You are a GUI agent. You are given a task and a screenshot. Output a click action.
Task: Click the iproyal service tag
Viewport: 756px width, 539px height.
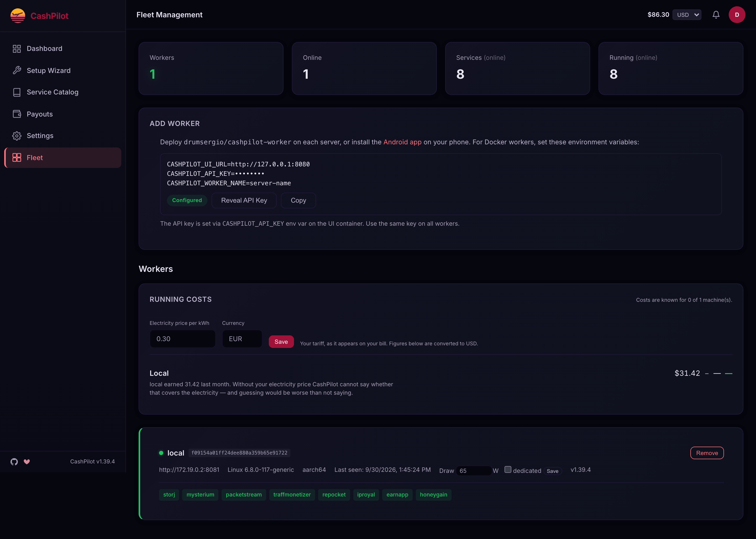click(366, 495)
